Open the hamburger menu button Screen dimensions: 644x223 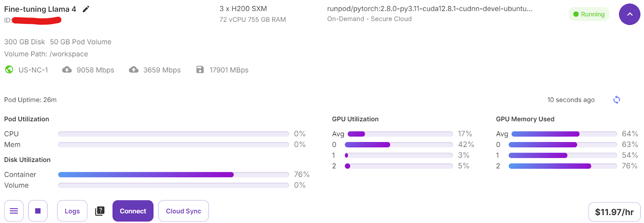tap(14, 211)
